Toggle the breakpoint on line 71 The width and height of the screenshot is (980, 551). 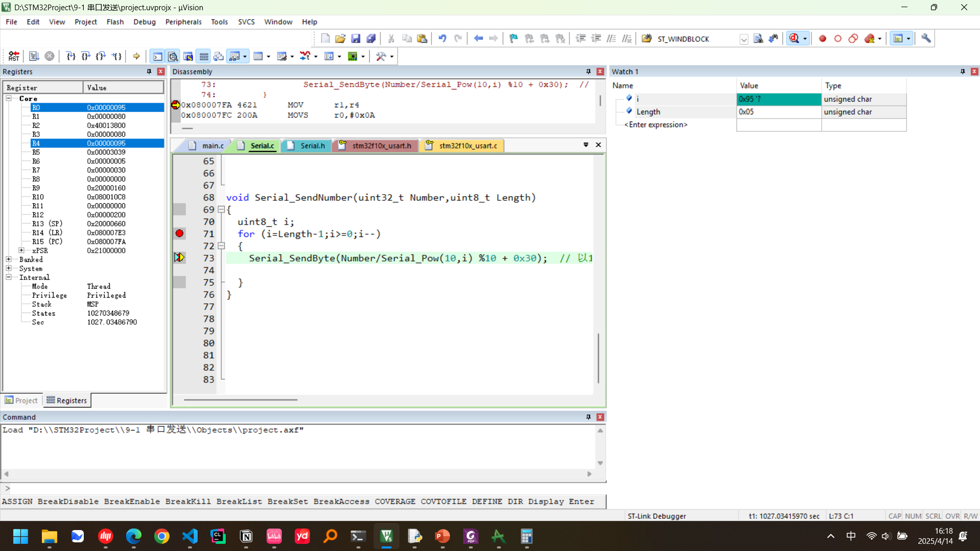pos(179,234)
